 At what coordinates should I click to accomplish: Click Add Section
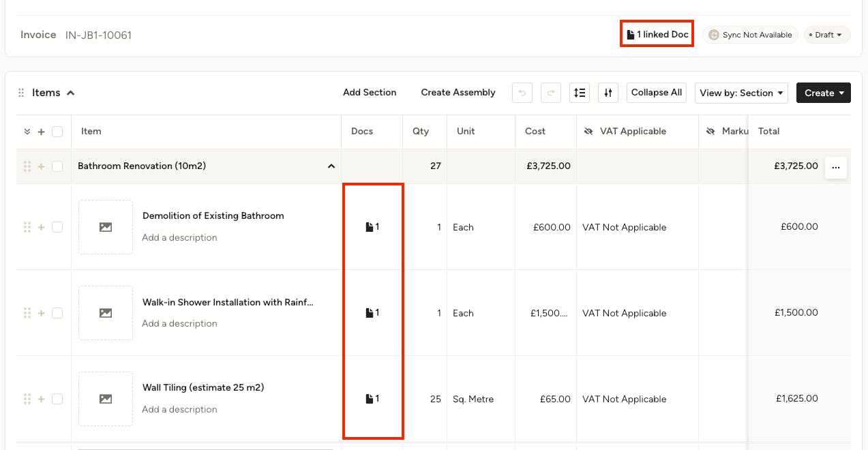pyautogui.click(x=370, y=92)
